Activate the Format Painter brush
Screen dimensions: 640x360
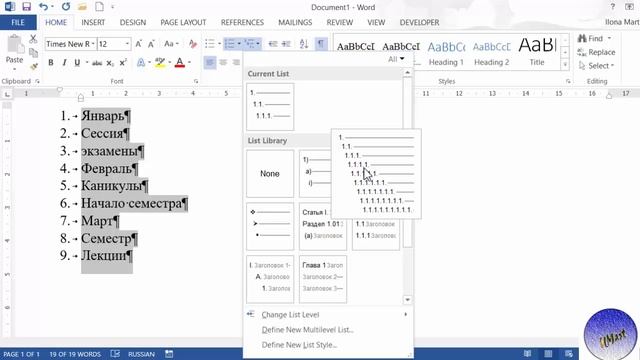click(33, 66)
